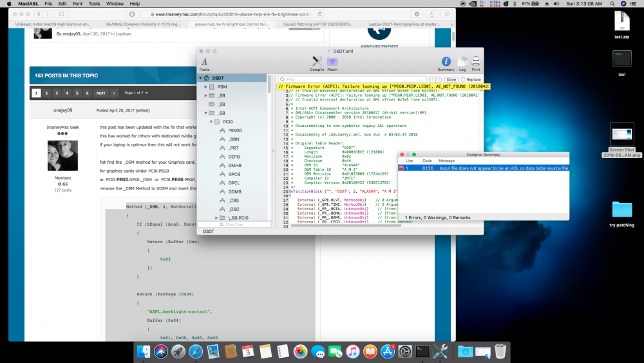Open the Edit menu
This screenshot has width=644, height=363.
(x=62, y=4)
